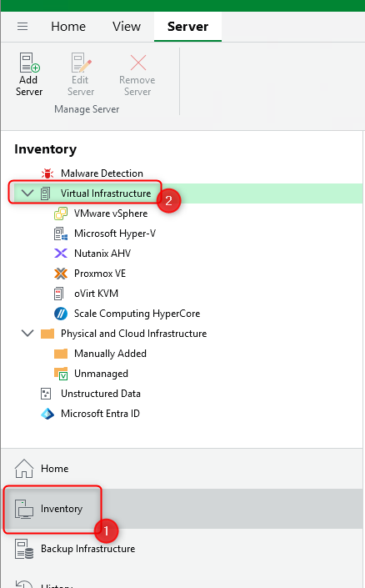The height and width of the screenshot is (588, 365).
Task: Collapse Physical and Cloud Infrastructure node
Action: (x=27, y=333)
